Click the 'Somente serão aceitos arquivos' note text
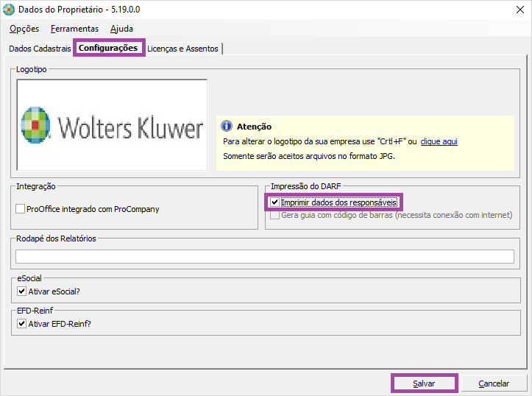 pyautogui.click(x=309, y=156)
